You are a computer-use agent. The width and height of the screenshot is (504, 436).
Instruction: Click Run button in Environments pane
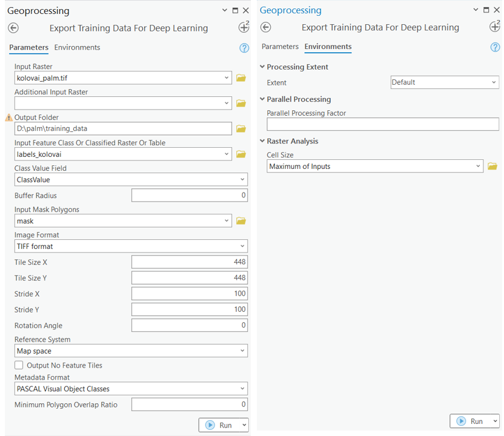point(470,421)
